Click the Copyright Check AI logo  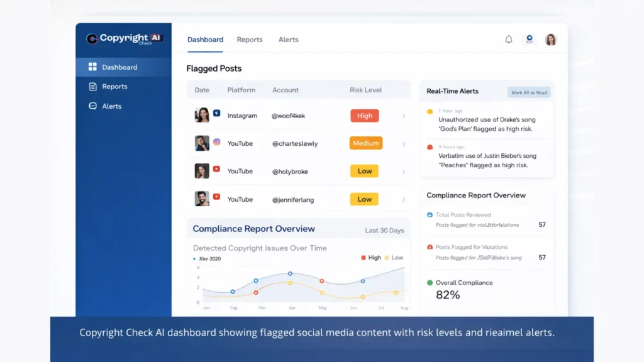pos(123,39)
